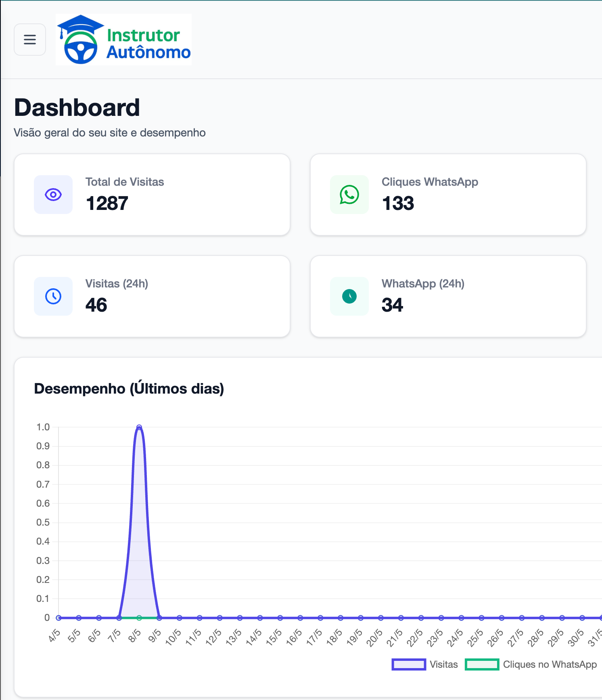Image resolution: width=602 pixels, height=700 pixels.
Task: Click the Visitas (24h) value 46
Action: [96, 305]
